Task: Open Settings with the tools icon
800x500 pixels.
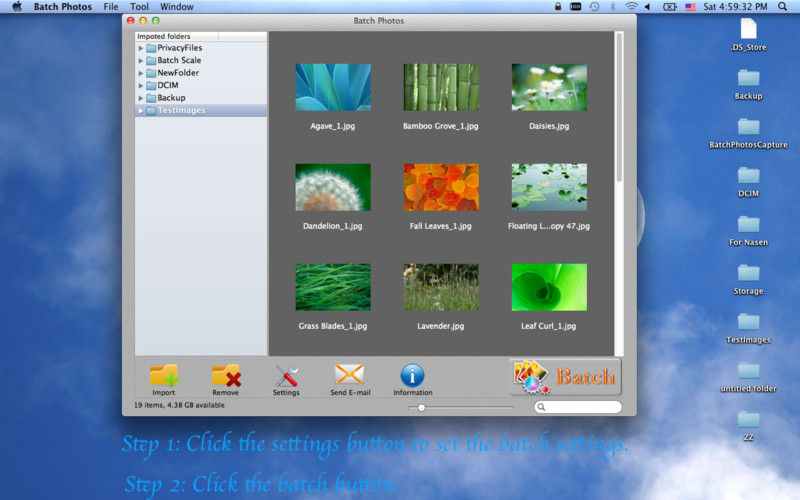Action: 286,376
